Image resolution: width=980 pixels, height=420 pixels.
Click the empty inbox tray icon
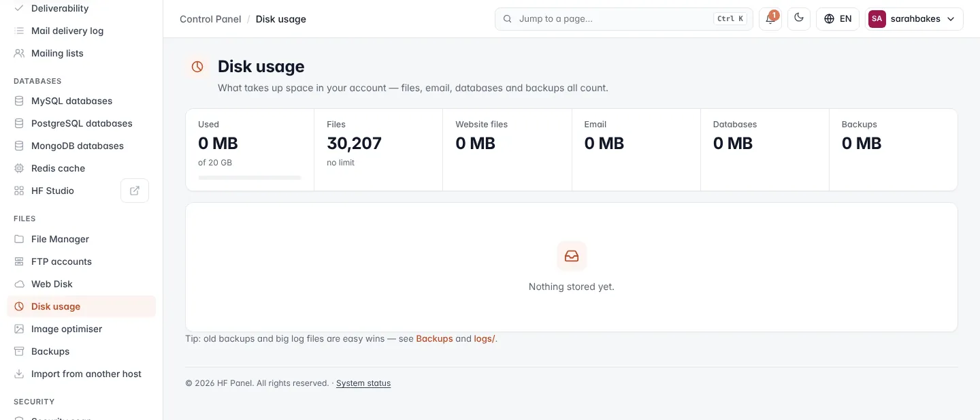572,256
